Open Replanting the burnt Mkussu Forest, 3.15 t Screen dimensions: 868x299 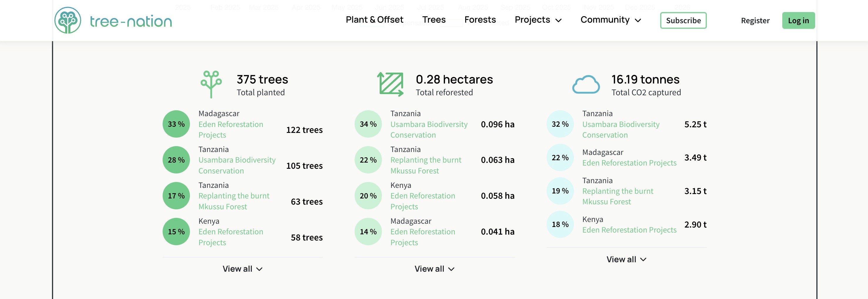pos(618,196)
